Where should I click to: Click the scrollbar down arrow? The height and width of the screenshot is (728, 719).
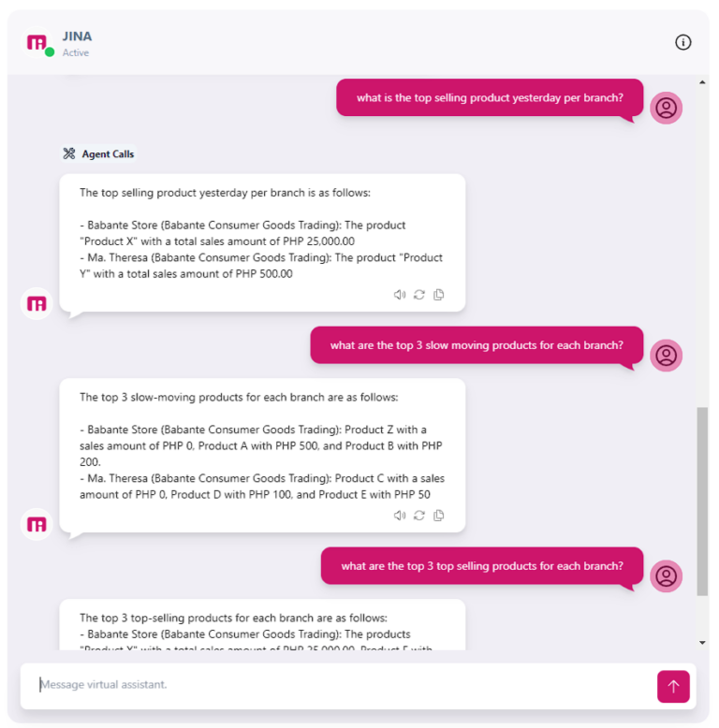click(x=702, y=643)
